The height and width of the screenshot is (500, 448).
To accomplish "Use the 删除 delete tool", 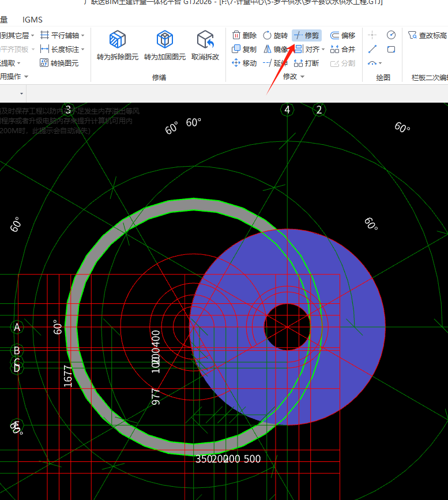I will tap(244, 35).
